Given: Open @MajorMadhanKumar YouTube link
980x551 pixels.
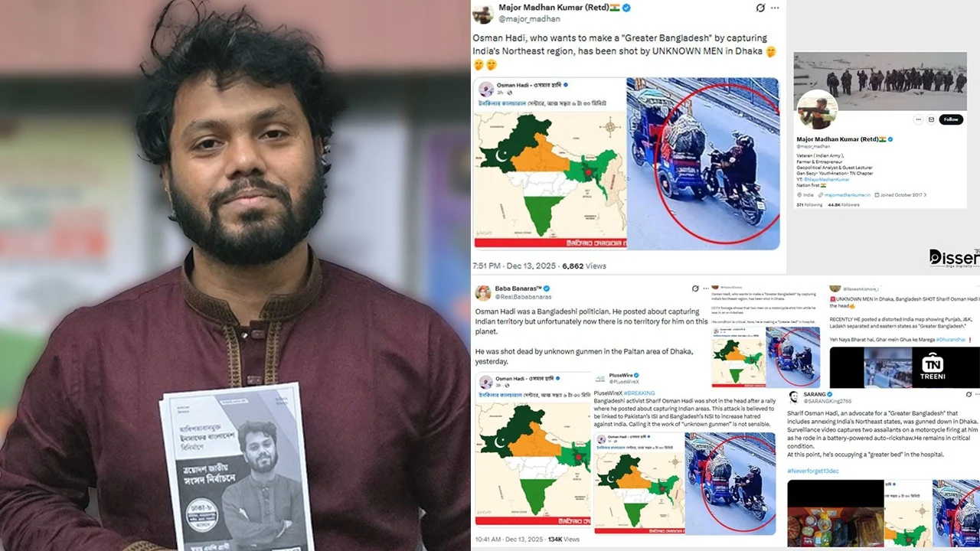Looking at the screenshot, I should tap(826, 179).
